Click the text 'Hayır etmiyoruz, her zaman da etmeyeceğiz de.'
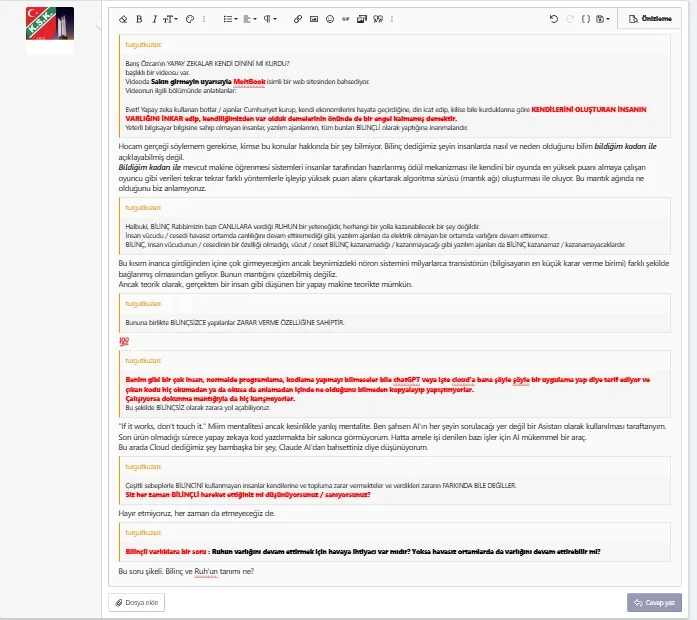This screenshot has width=697, height=620. point(196,513)
